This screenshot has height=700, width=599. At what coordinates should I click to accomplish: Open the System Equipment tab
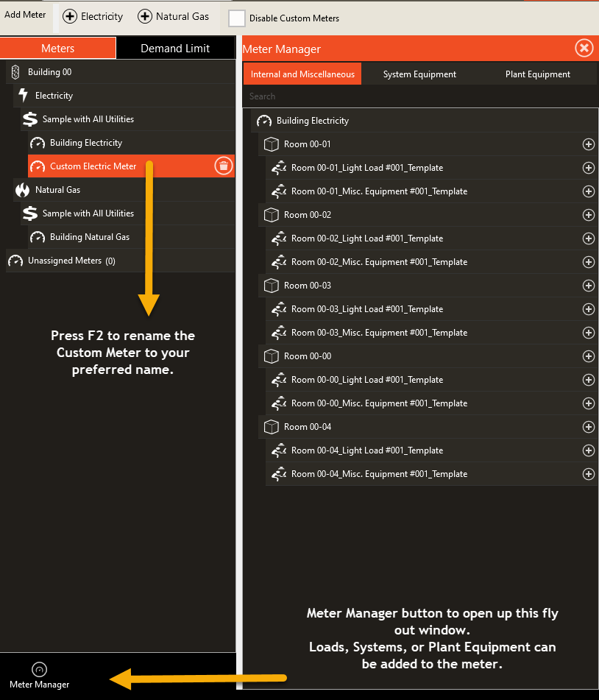(x=419, y=74)
